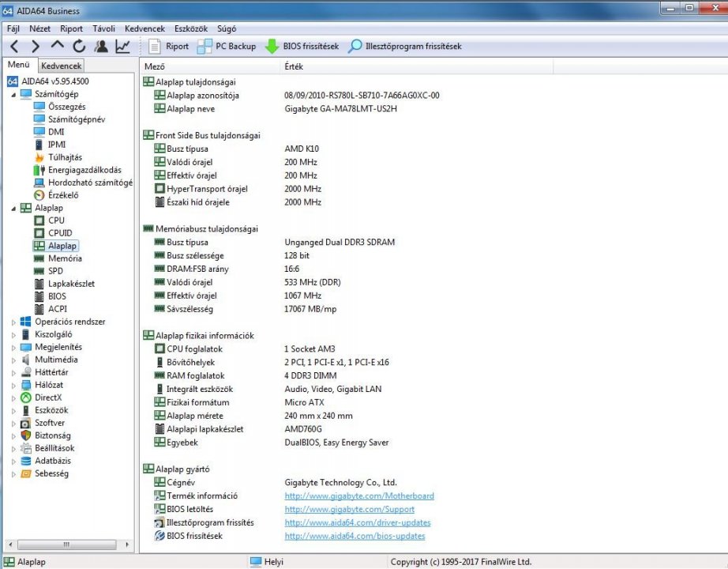The width and height of the screenshot is (728, 569).
Task: Select Szoftver in the tree
Action: click(43, 423)
